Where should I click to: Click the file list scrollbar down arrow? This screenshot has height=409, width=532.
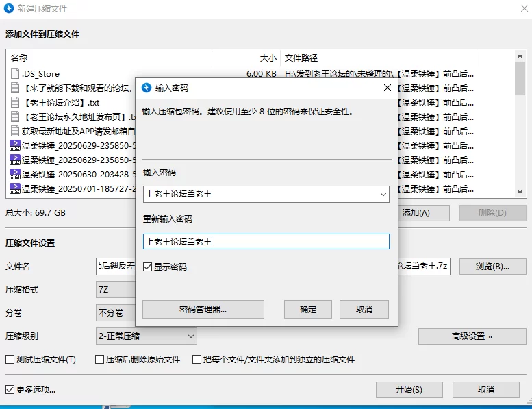520,191
